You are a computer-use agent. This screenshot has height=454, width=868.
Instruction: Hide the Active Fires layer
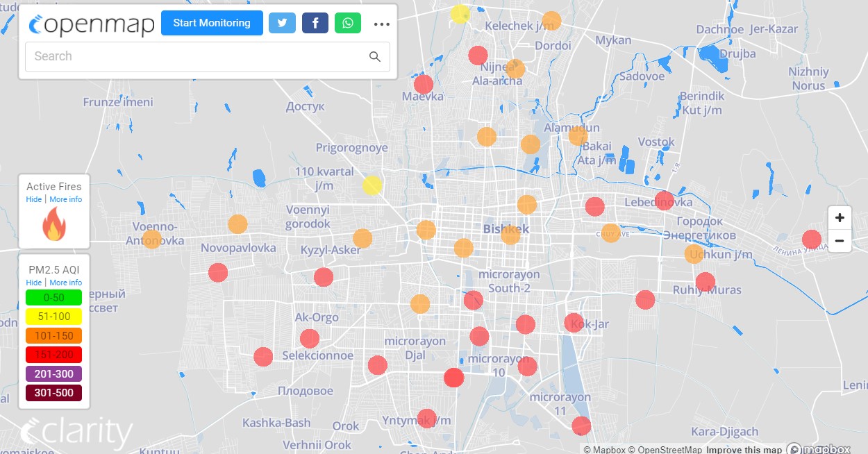tap(33, 199)
